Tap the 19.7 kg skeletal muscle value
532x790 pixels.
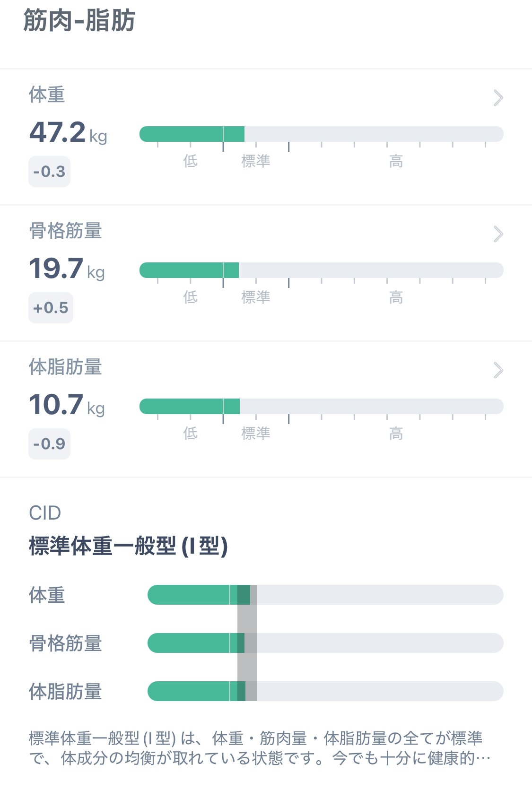[67, 269]
